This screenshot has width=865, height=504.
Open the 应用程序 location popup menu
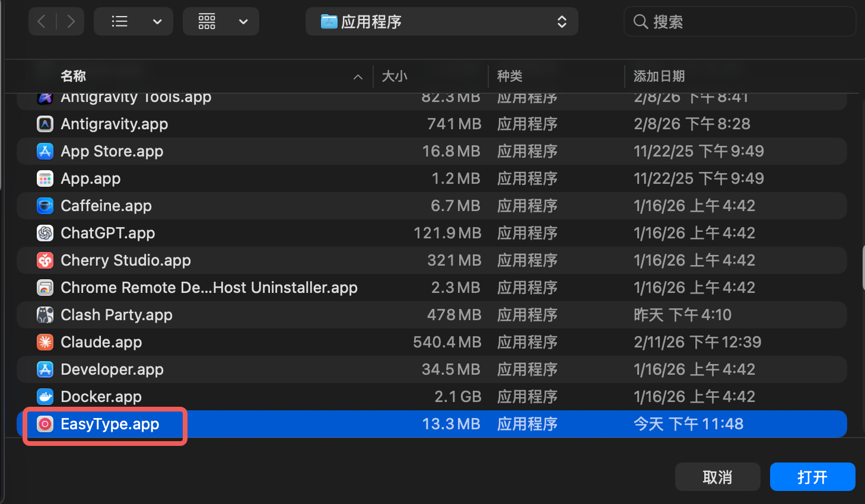[441, 21]
